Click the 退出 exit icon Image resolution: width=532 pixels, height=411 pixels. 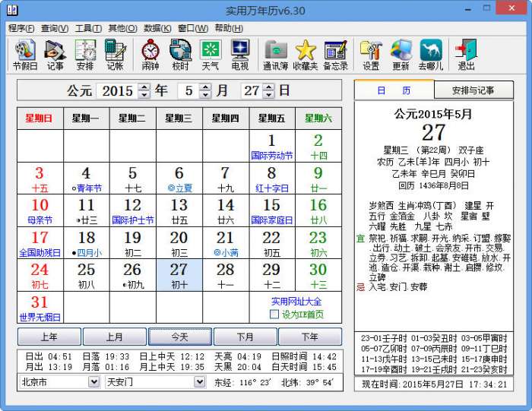click(x=466, y=55)
